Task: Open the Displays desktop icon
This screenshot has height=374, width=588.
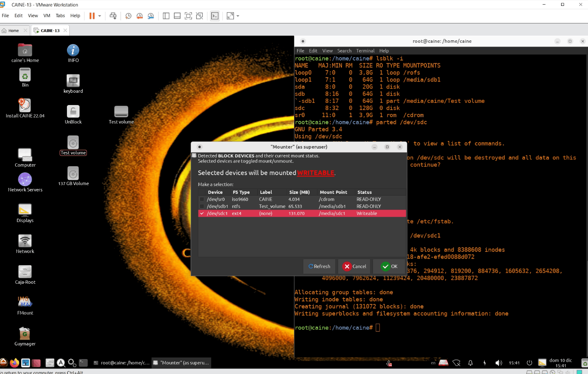Action: [25, 213]
